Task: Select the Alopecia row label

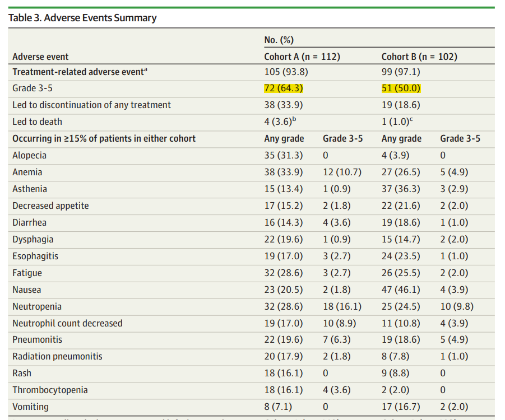Action: tap(30, 156)
